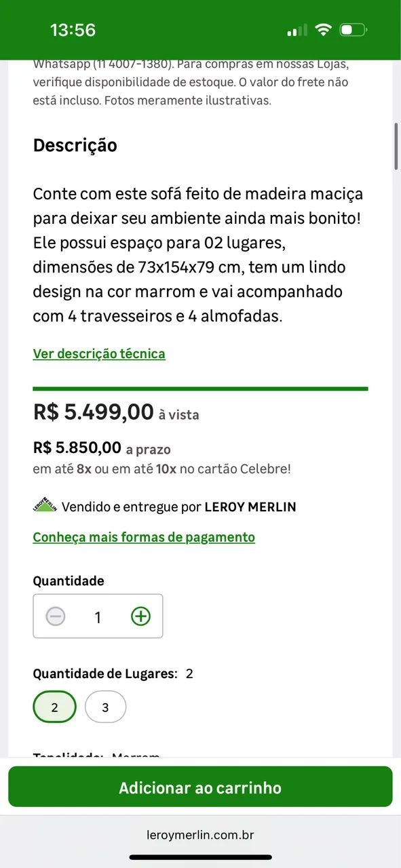
Task: Tap the quantity field showing 1
Action: (x=98, y=616)
